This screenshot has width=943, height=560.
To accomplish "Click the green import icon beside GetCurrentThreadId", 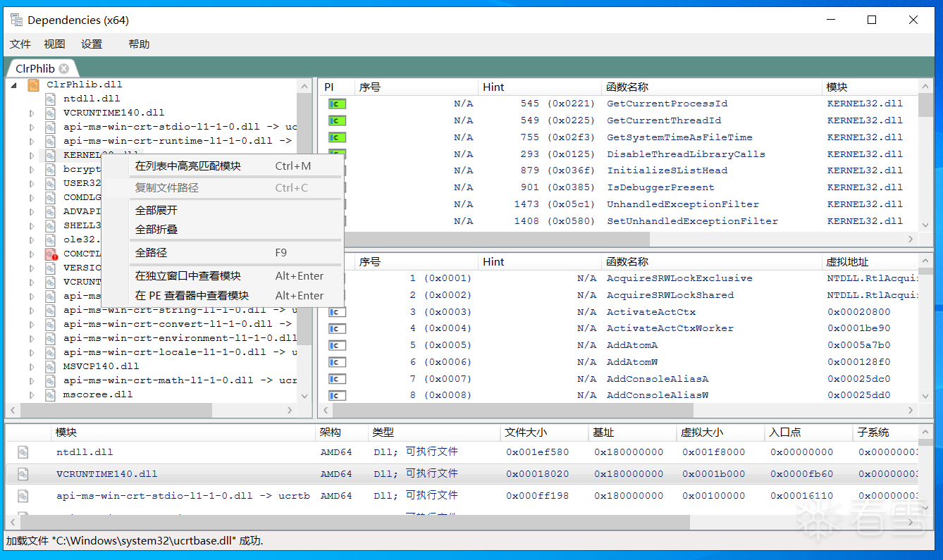I will click(x=338, y=120).
